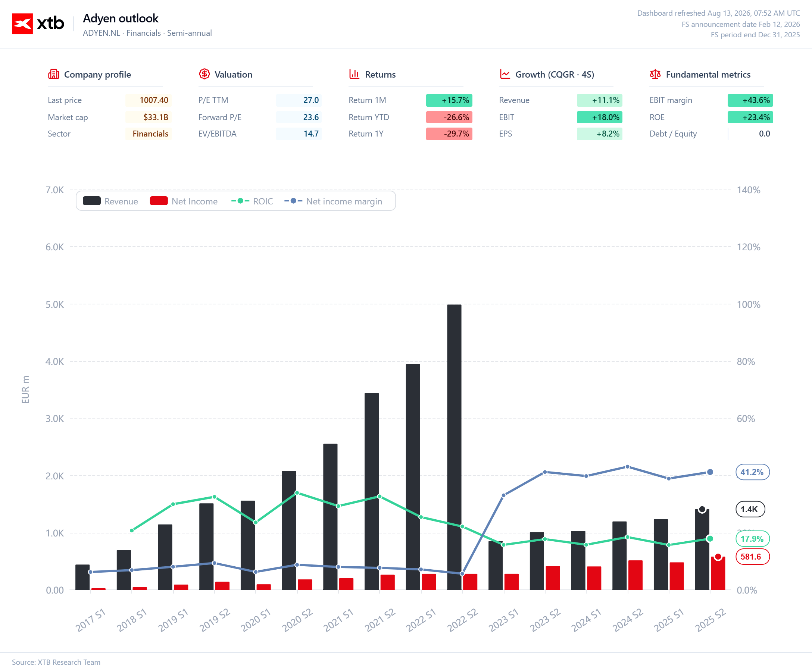The image size is (812, 670).
Task: Select the Market cap value $33.1B
Action: coord(148,118)
